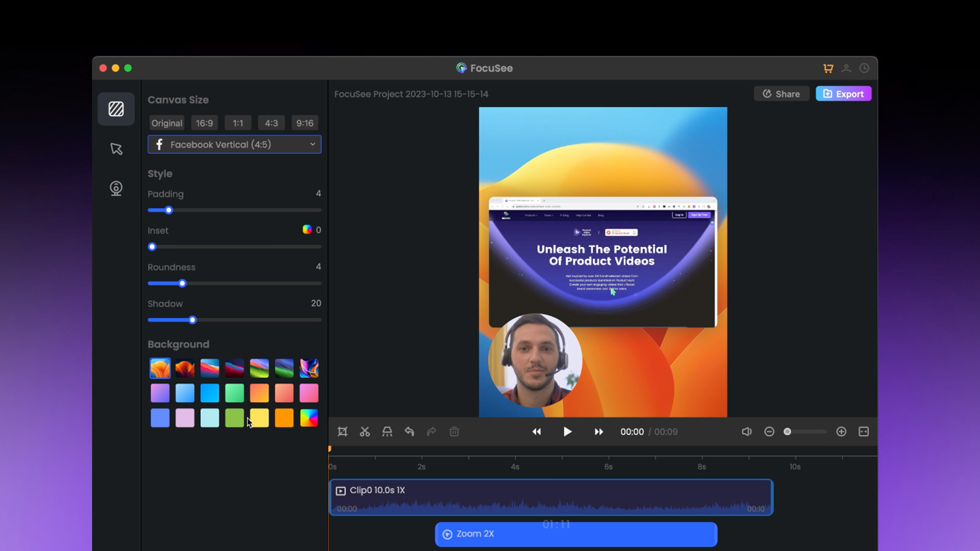
Task: Select the 16:9 canvas ratio
Action: (x=204, y=123)
